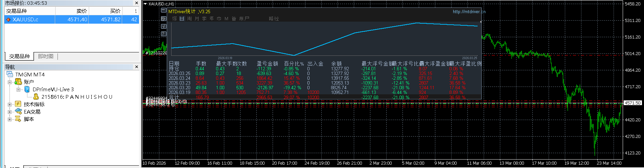This screenshot has height=168, width=644.
Task: Click the balance value 13917.55
Action: [x=340, y=78]
